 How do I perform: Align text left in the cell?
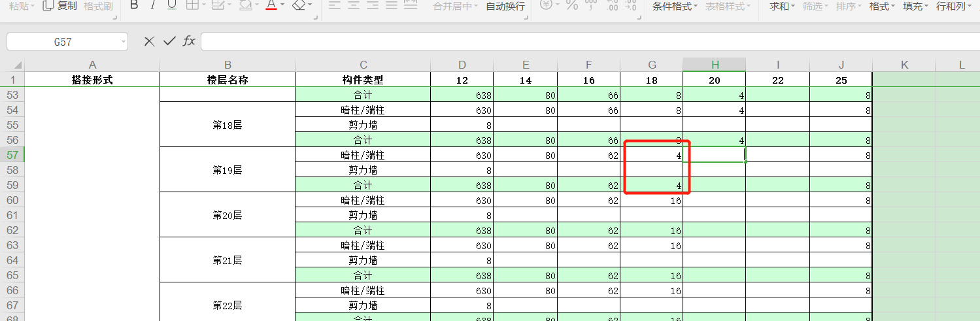(x=334, y=6)
